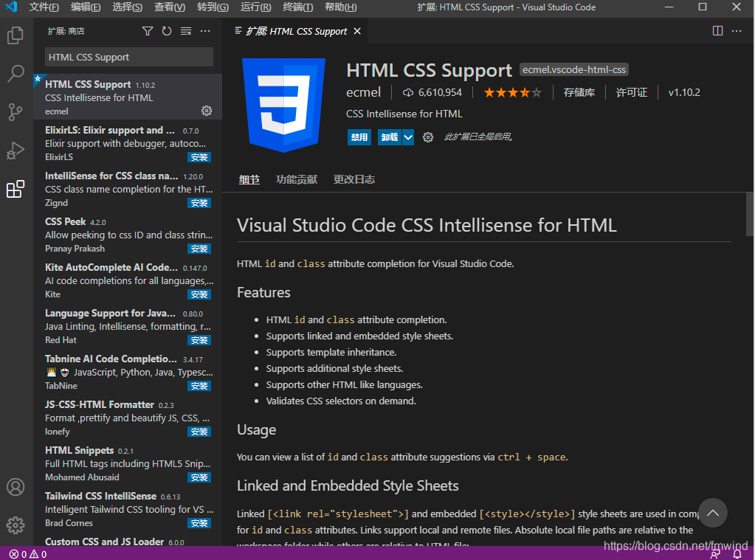Click the 卸载 uninstall button

click(x=390, y=137)
